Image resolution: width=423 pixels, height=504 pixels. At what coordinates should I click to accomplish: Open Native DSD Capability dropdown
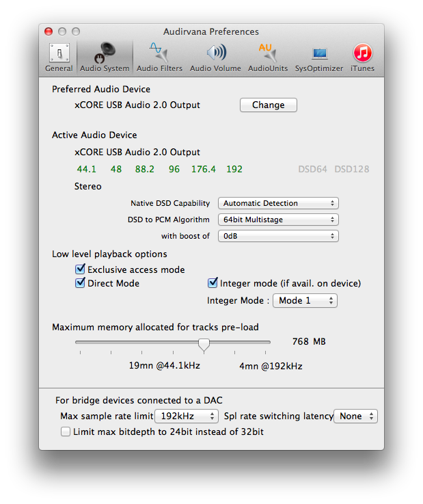pos(278,203)
